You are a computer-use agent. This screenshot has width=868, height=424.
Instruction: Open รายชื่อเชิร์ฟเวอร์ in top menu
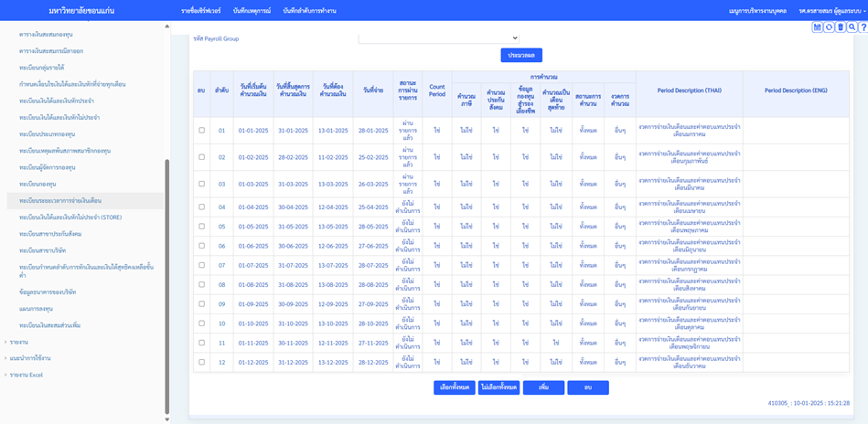tap(200, 10)
